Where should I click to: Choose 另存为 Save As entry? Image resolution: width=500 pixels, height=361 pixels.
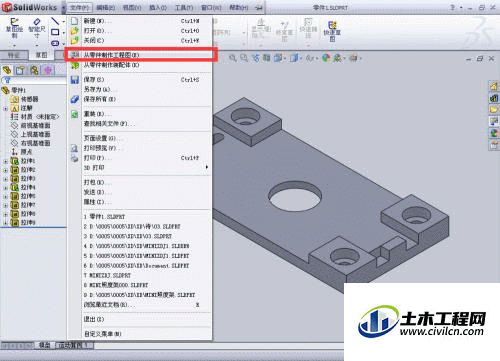pyautogui.click(x=140, y=89)
